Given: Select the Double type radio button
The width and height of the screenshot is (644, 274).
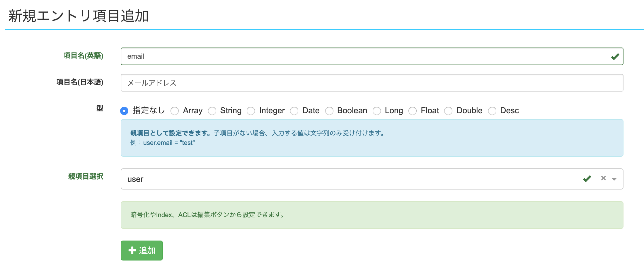Looking at the screenshot, I should (x=448, y=111).
